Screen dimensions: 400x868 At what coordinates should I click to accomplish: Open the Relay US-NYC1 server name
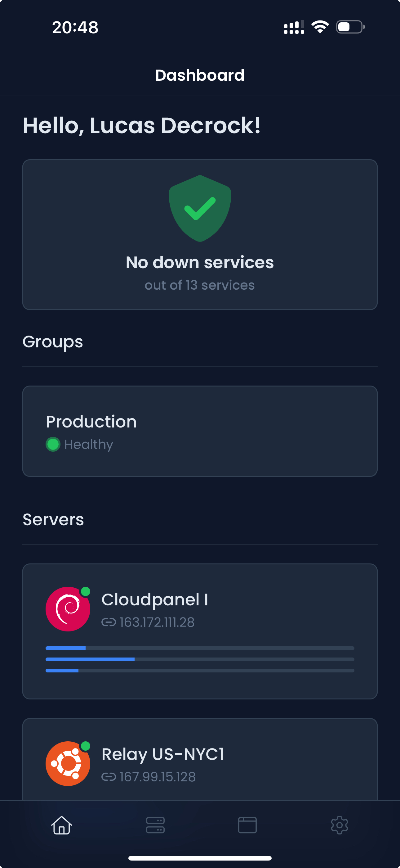[162, 754]
